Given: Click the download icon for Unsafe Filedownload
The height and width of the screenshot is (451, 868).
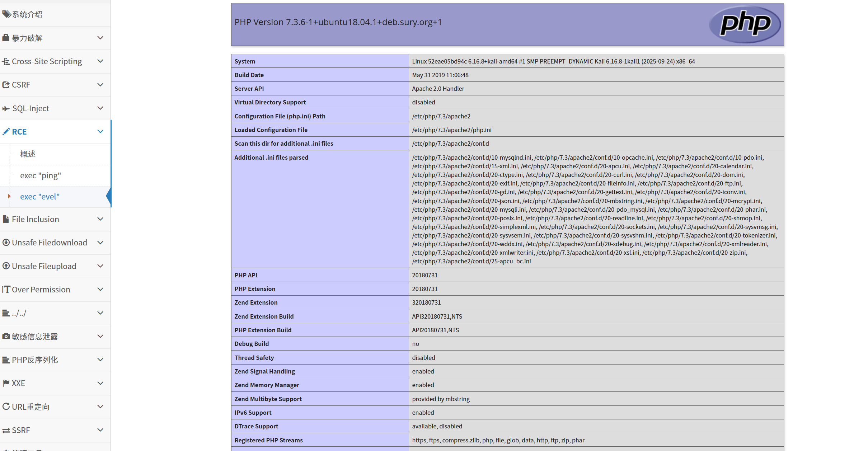Looking at the screenshot, I should (x=6, y=243).
